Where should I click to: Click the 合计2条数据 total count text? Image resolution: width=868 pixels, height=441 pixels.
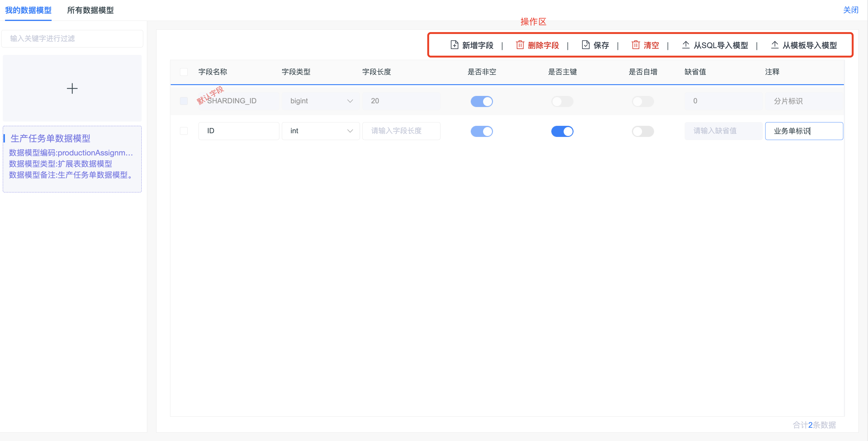[x=814, y=425]
